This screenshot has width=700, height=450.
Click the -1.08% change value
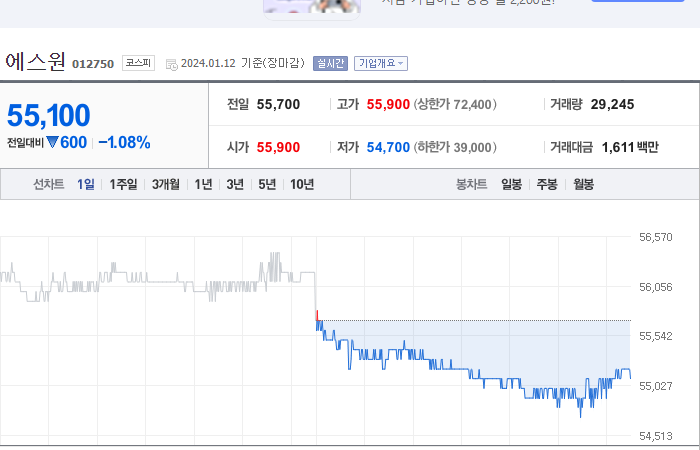[124, 142]
